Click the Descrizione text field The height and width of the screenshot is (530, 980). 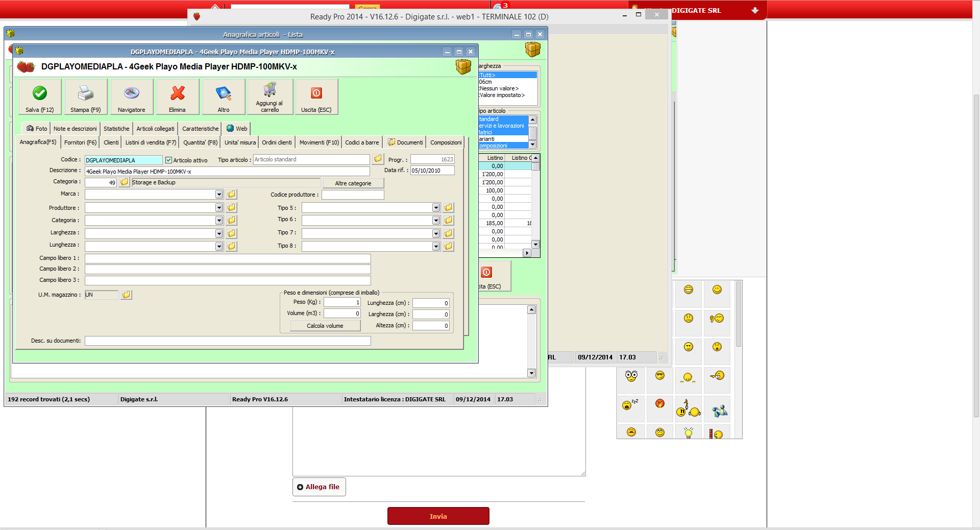[227, 172]
